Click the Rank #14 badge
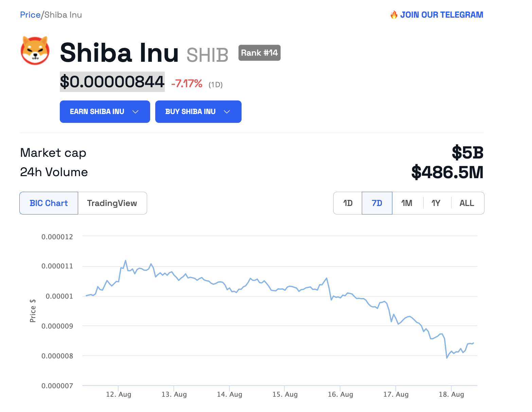The width and height of the screenshot is (532, 412). pos(259,53)
